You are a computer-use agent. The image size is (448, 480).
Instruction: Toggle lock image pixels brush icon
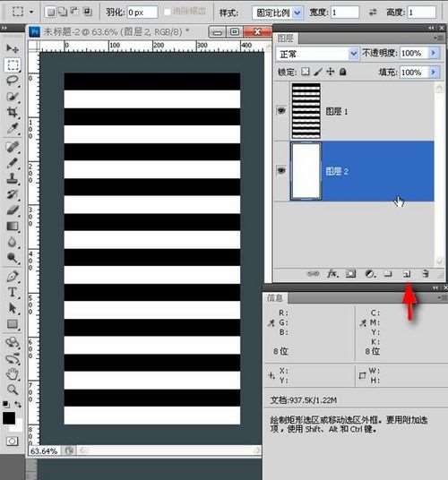pyautogui.click(x=318, y=72)
